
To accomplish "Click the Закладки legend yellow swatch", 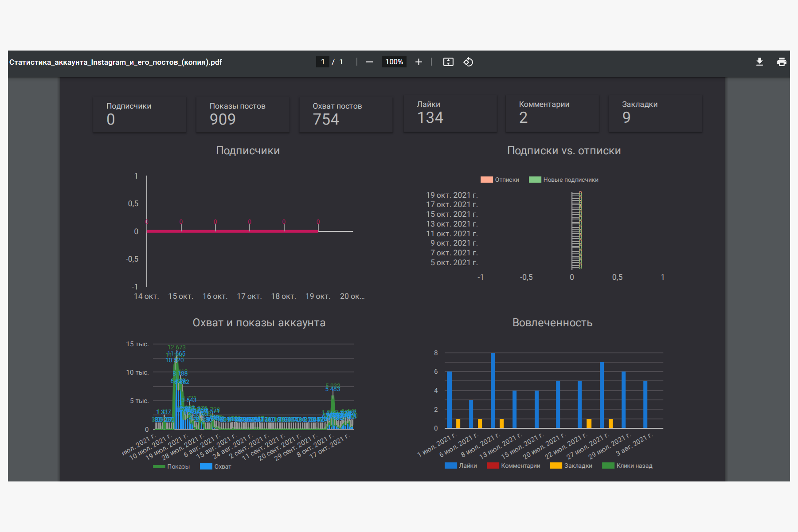I will click(556, 465).
